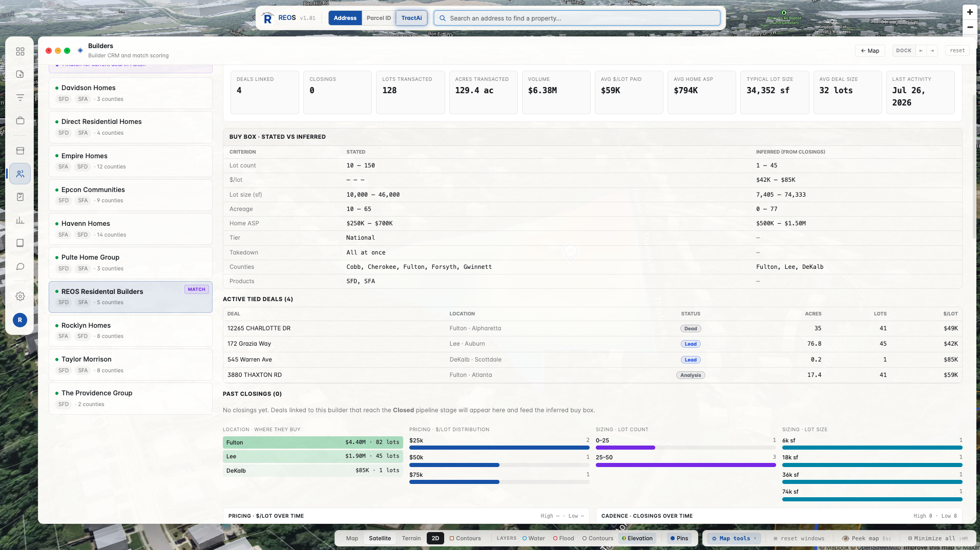Click the church cemetery map marker
Screen dimensions: 980x550
(x=784, y=12)
